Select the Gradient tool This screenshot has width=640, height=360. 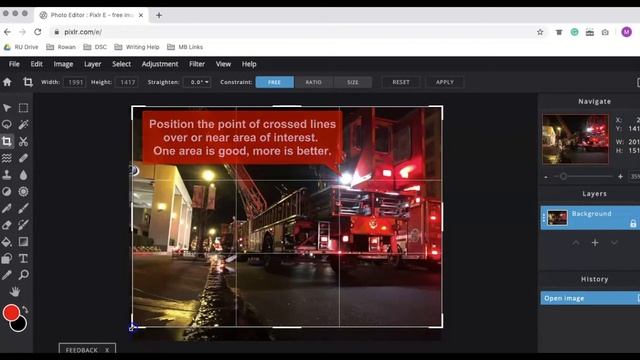[x=23, y=242]
